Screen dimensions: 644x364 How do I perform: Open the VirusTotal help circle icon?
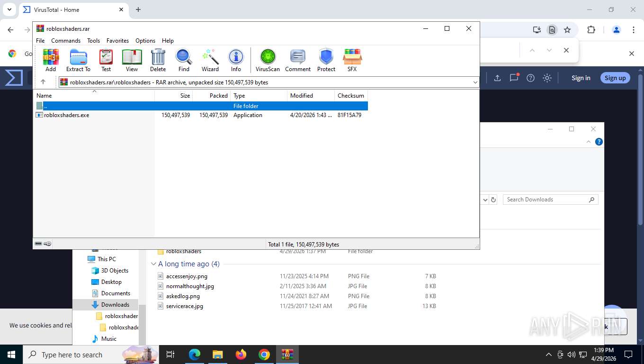(x=530, y=78)
